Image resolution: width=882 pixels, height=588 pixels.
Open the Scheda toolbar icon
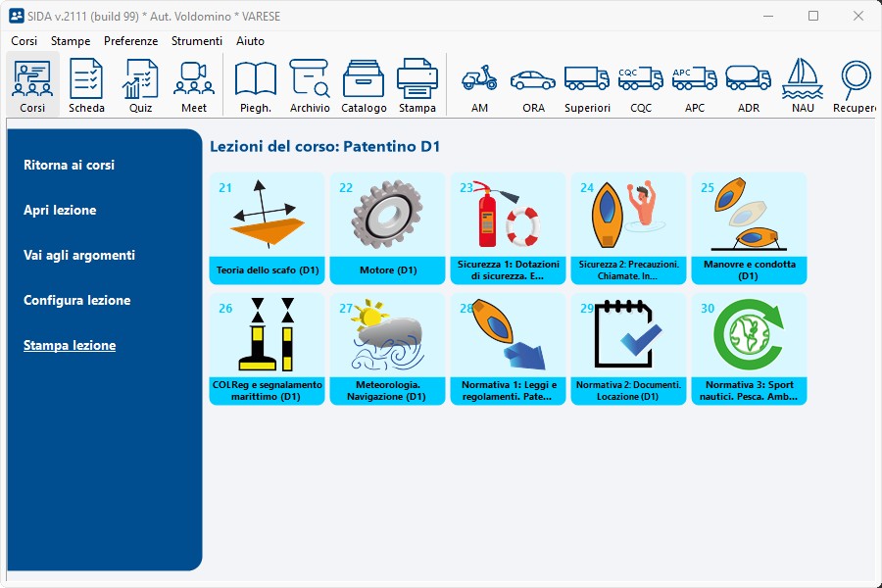[86, 85]
